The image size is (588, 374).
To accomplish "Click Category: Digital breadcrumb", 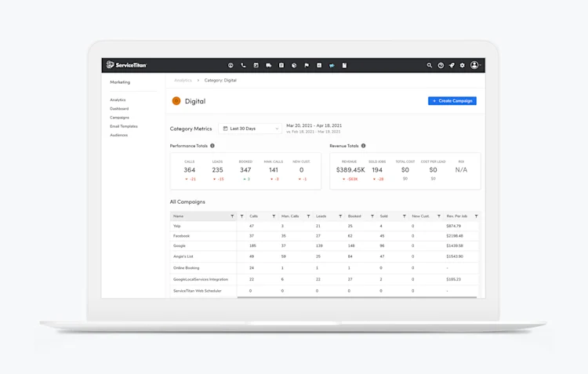I will pyautogui.click(x=220, y=80).
